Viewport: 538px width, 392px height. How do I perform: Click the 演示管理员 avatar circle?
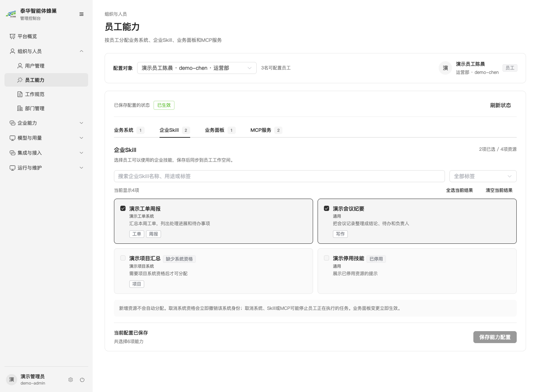[12, 380]
